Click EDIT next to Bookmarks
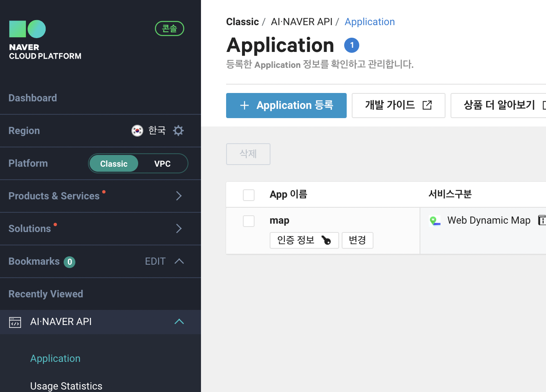The height and width of the screenshot is (392, 546). [155, 261]
